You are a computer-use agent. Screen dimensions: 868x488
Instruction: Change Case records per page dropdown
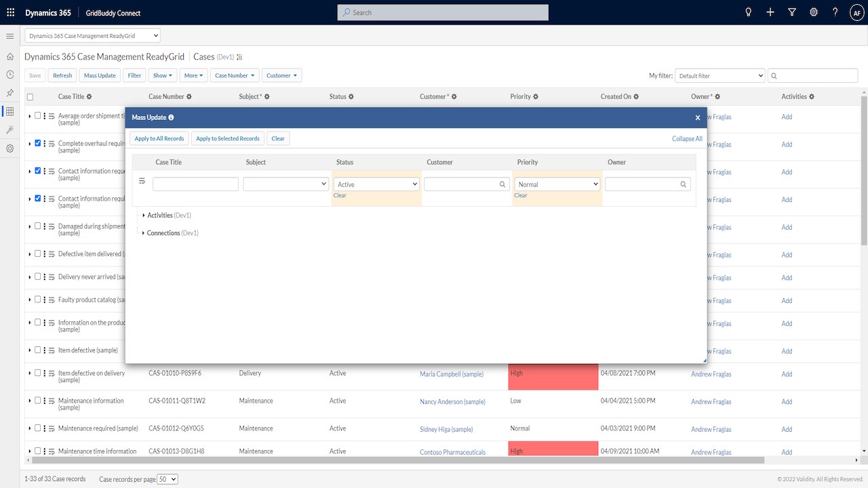click(x=167, y=479)
